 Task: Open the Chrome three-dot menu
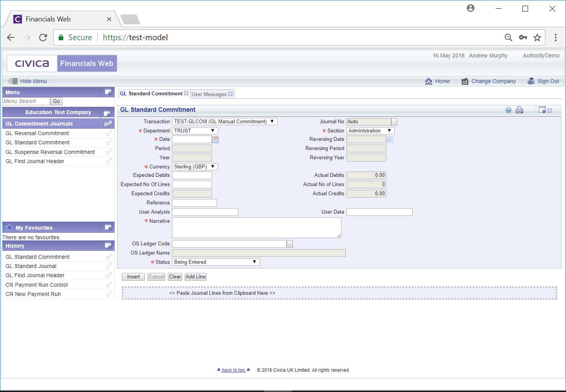556,37
